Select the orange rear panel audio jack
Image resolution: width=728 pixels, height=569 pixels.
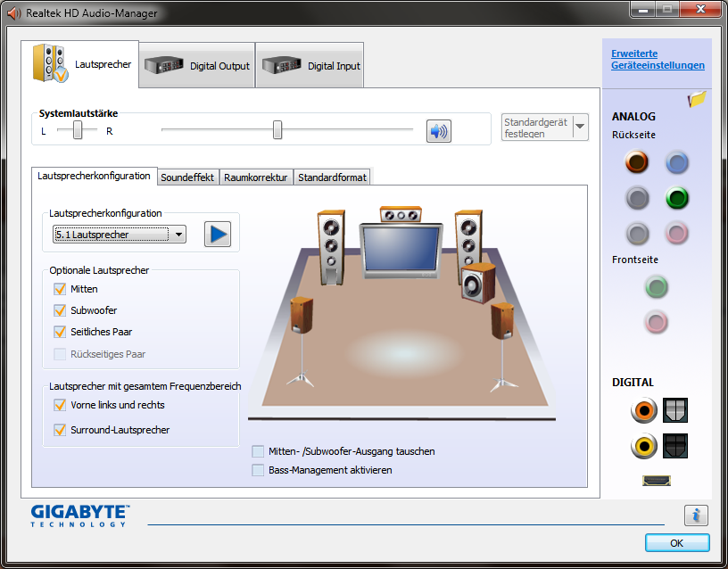[x=637, y=162]
